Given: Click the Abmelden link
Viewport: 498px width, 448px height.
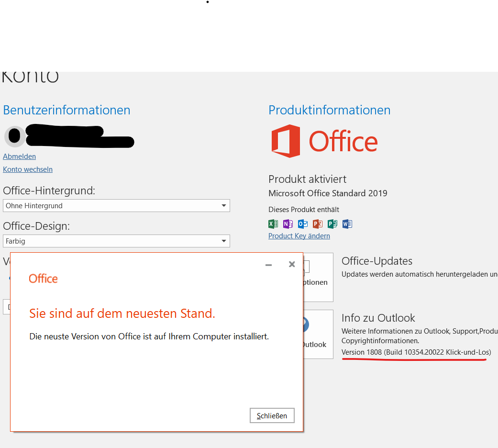Looking at the screenshot, I should click(19, 157).
